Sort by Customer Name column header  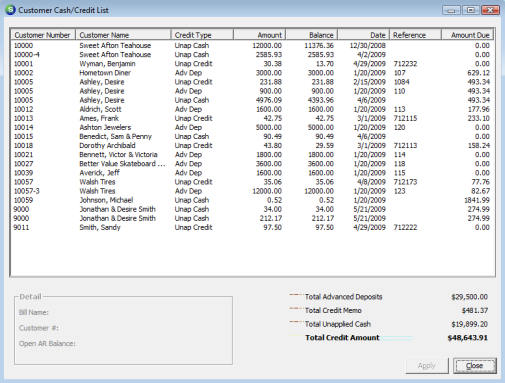click(123, 35)
